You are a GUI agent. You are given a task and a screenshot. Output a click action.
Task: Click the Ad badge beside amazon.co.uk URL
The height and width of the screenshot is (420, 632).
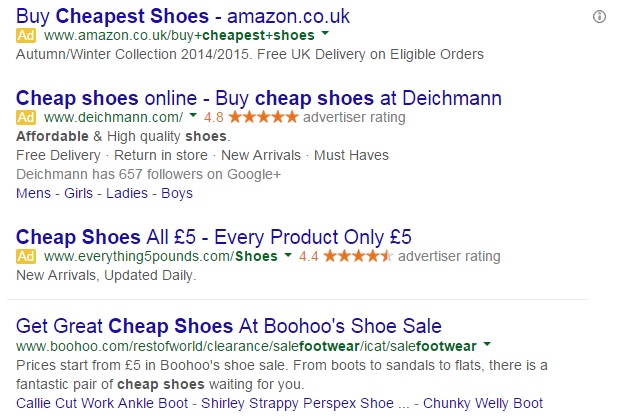coord(27,35)
